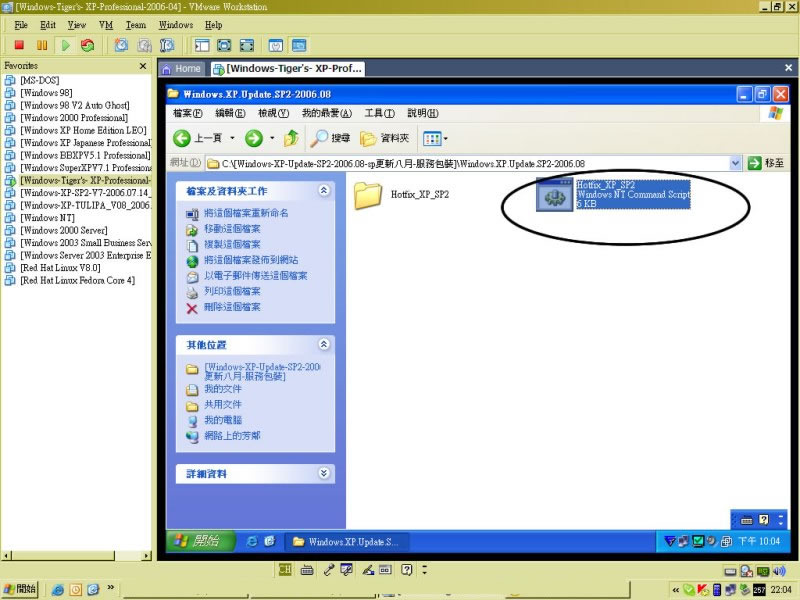Select [Red Hat Linux V8.0] favorite

click(60, 268)
